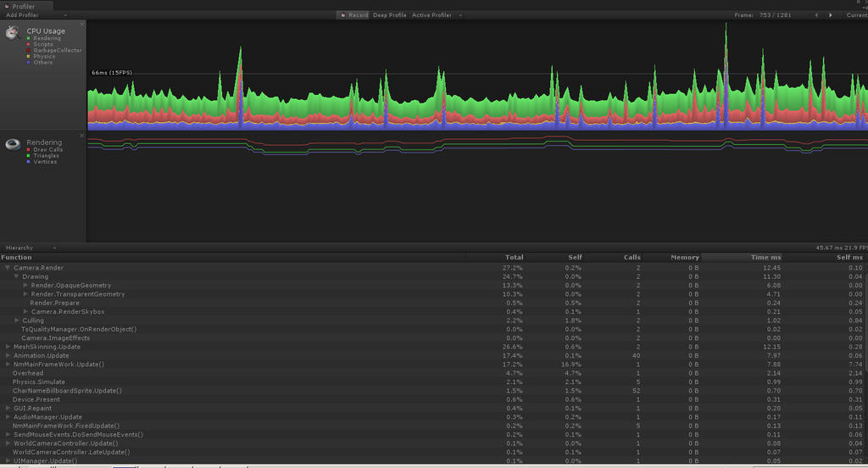The height and width of the screenshot is (468, 868).
Task: Go to the previous frame arrow
Action: click(816, 15)
